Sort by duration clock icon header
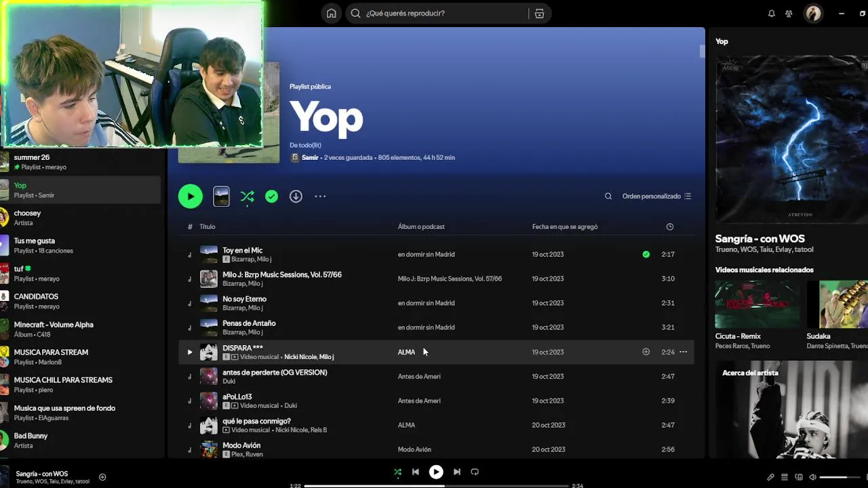Image resolution: width=868 pixels, height=488 pixels. pos(670,226)
